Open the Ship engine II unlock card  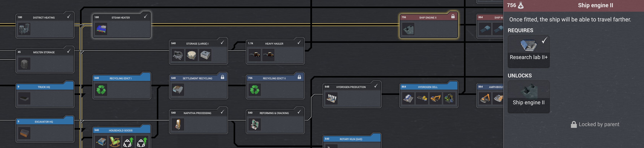pyautogui.click(x=529, y=97)
